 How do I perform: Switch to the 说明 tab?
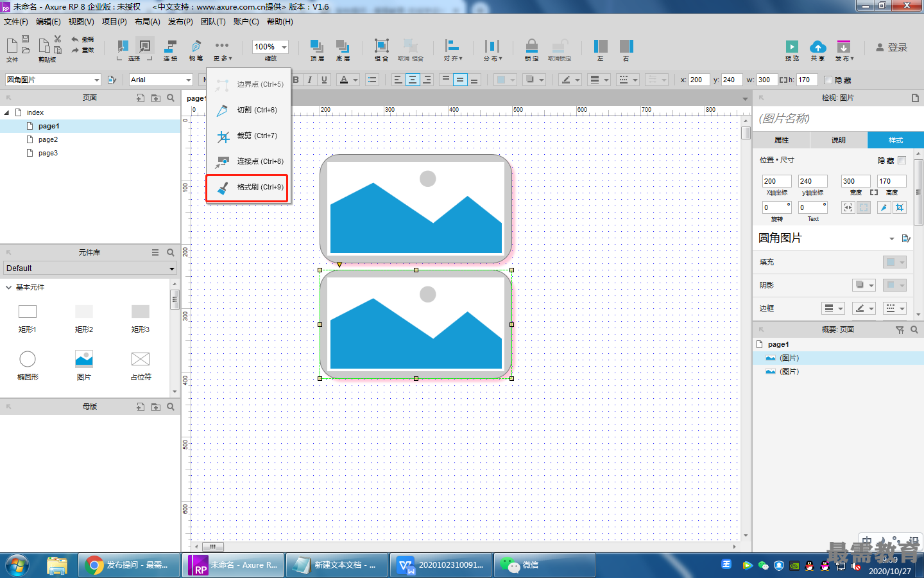click(x=839, y=140)
